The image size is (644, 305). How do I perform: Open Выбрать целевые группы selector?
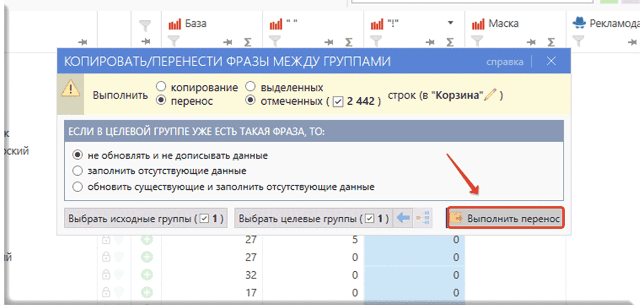pos(313,219)
